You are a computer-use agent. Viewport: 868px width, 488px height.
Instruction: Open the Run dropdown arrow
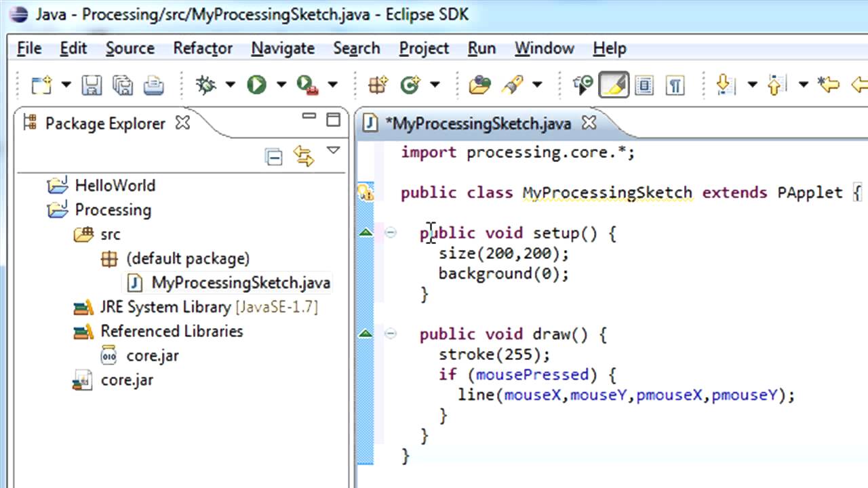[281, 85]
